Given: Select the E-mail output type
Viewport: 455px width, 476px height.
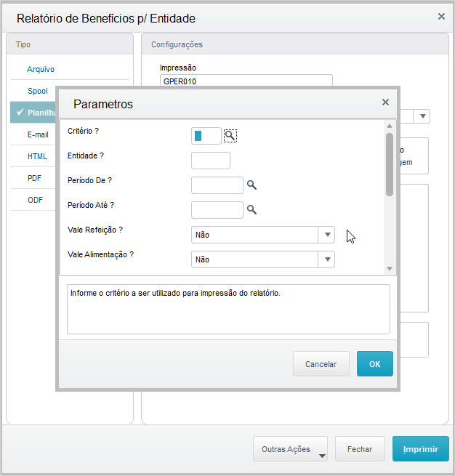Looking at the screenshot, I should (x=33, y=134).
